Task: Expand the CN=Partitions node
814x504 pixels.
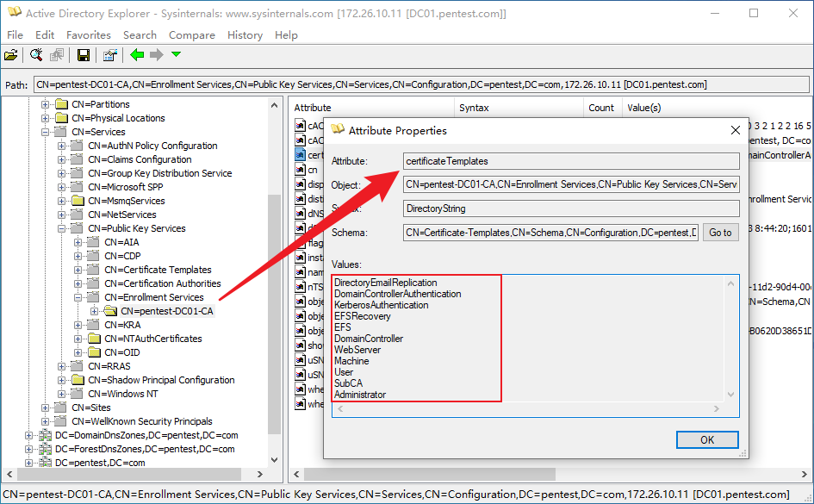Action: (45, 104)
